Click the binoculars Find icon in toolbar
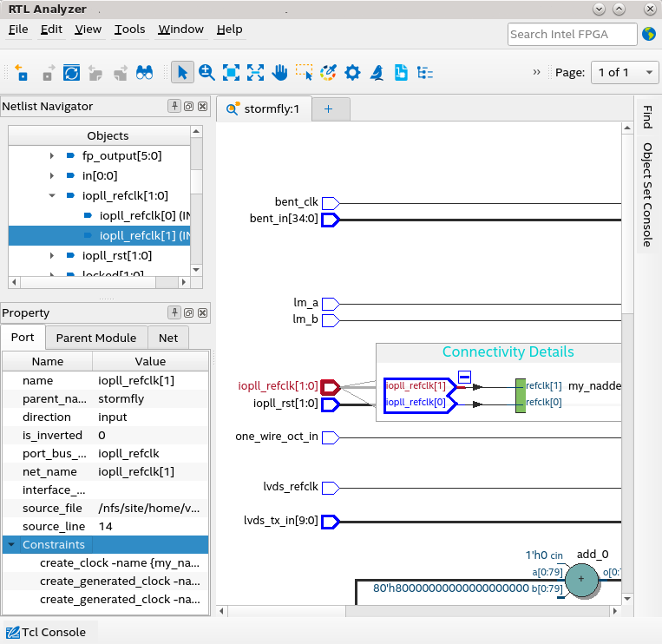The height and width of the screenshot is (644, 662). point(144,73)
